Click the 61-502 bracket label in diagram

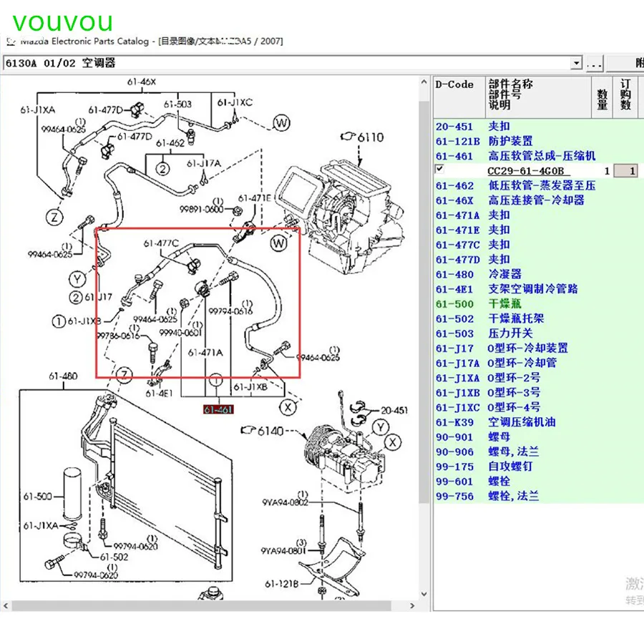click(x=114, y=557)
